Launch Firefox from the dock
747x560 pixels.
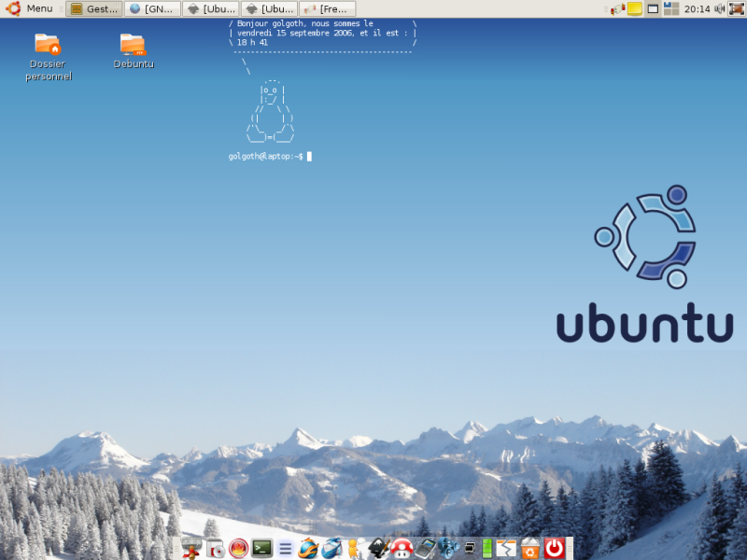tap(308, 549)
